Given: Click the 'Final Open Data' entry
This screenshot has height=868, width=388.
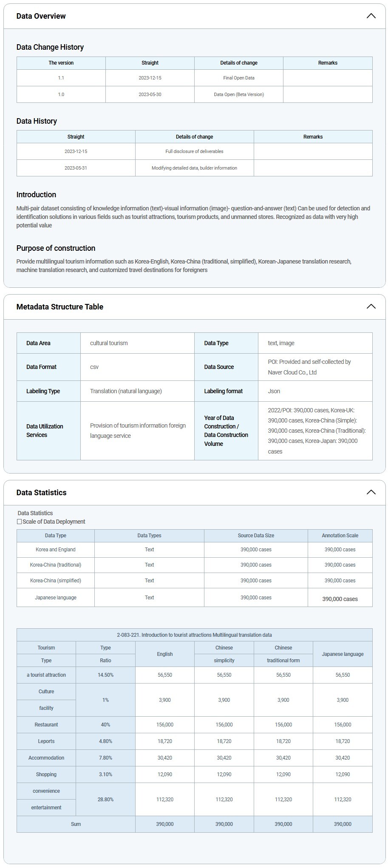Looking at the screenshot, I should tap(238, 78).
